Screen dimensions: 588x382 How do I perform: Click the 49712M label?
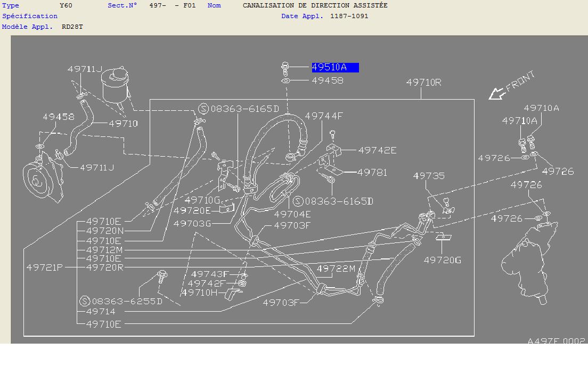104,250
